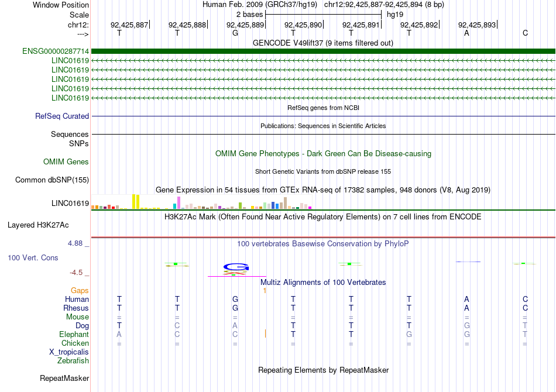Click the RepeatMasker track label

(x=64, y=378)
